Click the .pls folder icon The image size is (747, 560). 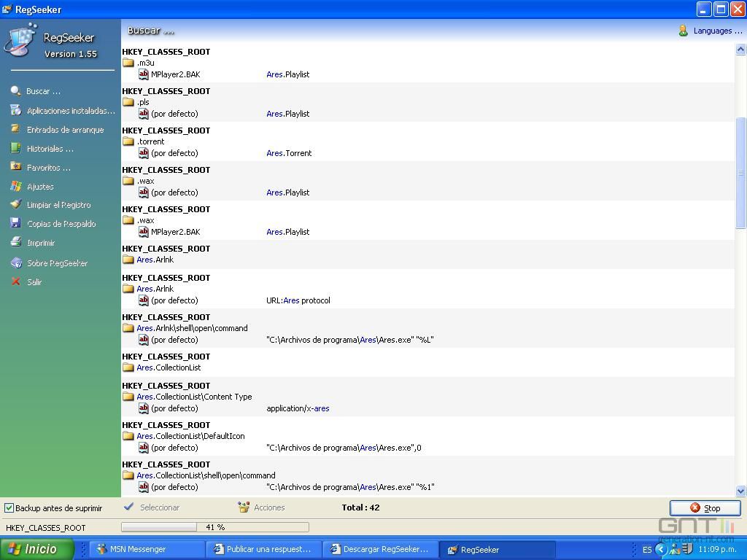click(x=128, y=102)
